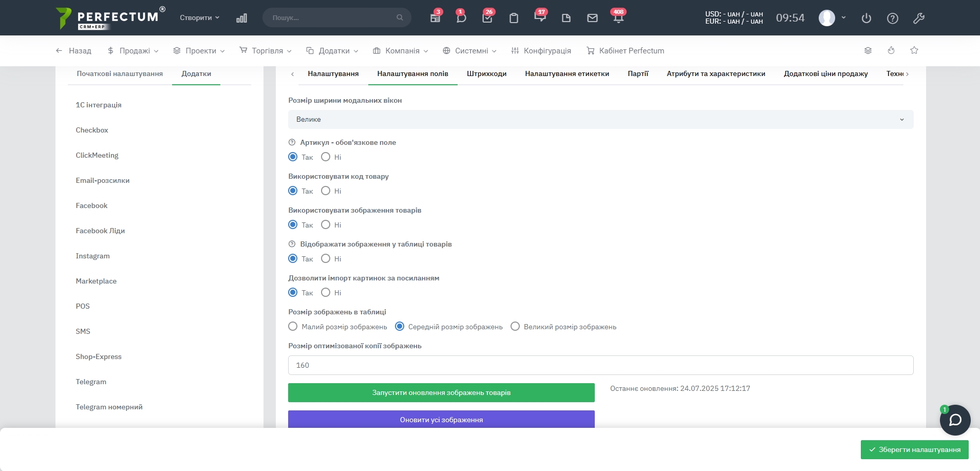Open the 'Створити' dropdown menu

pos(199,17)
